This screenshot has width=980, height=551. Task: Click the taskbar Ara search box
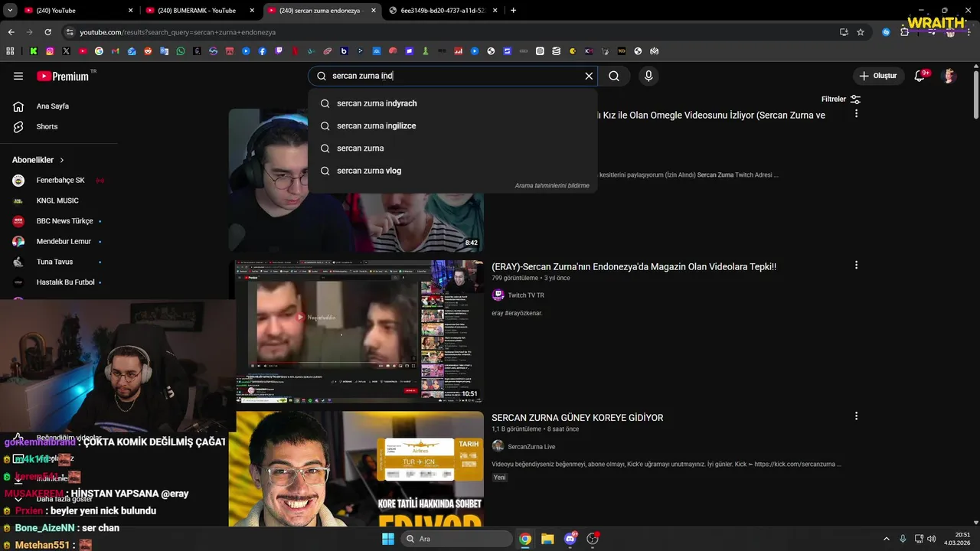click(x=457, y=539)
